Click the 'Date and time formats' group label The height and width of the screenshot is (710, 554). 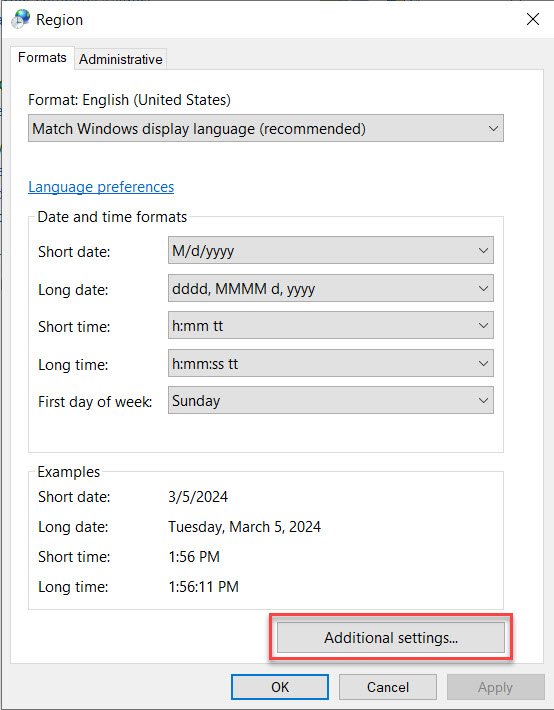tap(112, 217)
